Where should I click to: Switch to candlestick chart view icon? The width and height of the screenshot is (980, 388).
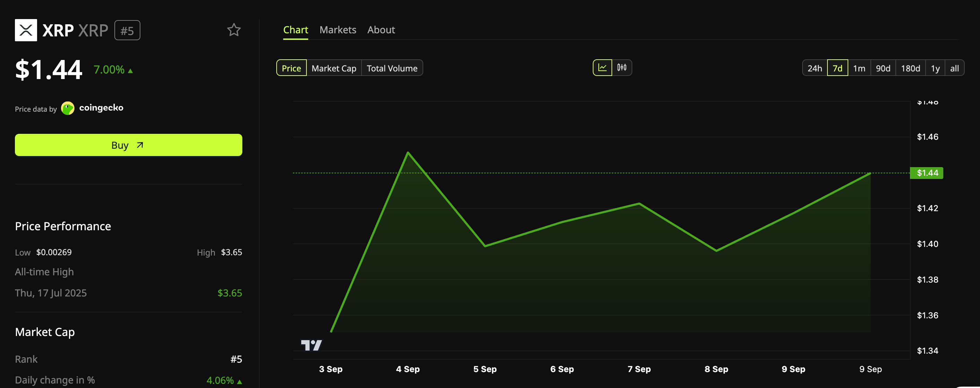click(x=622, y=68)
